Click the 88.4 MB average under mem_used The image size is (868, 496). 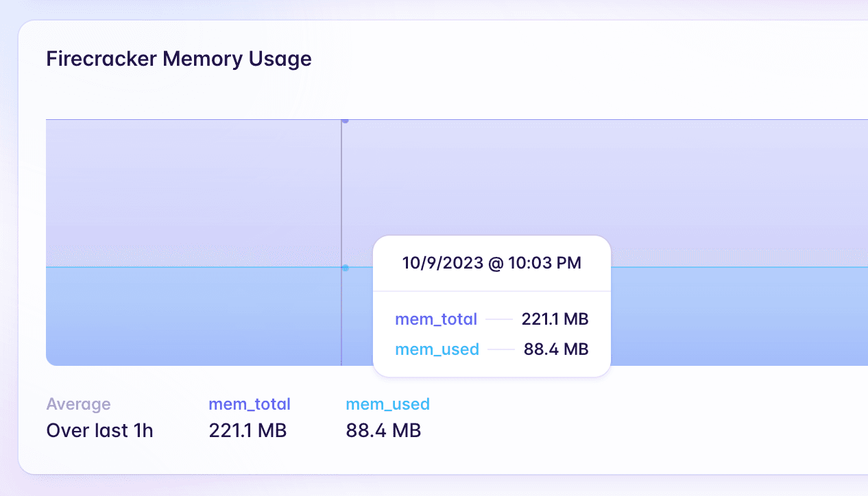click(x=383, y=431)
